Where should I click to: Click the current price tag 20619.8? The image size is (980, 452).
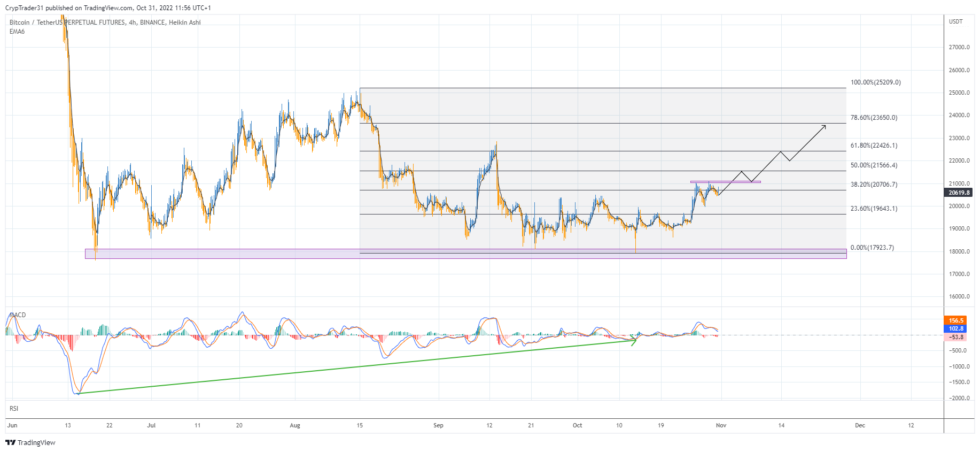959,193
